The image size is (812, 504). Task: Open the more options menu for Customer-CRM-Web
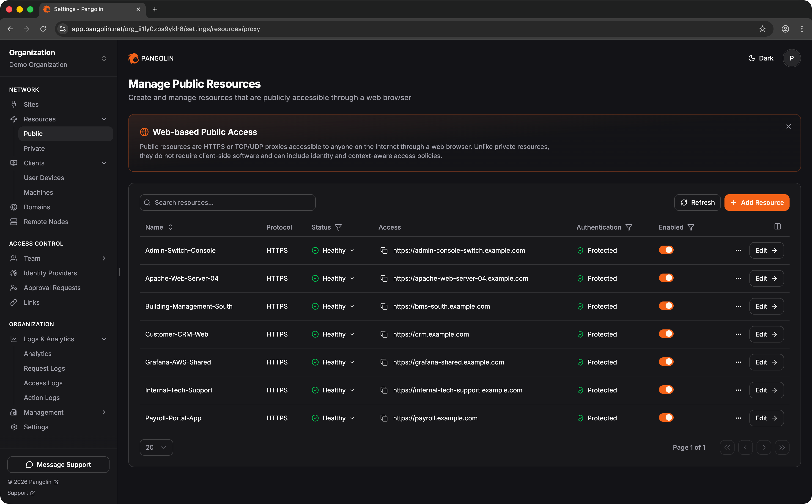tap(738, 334)
